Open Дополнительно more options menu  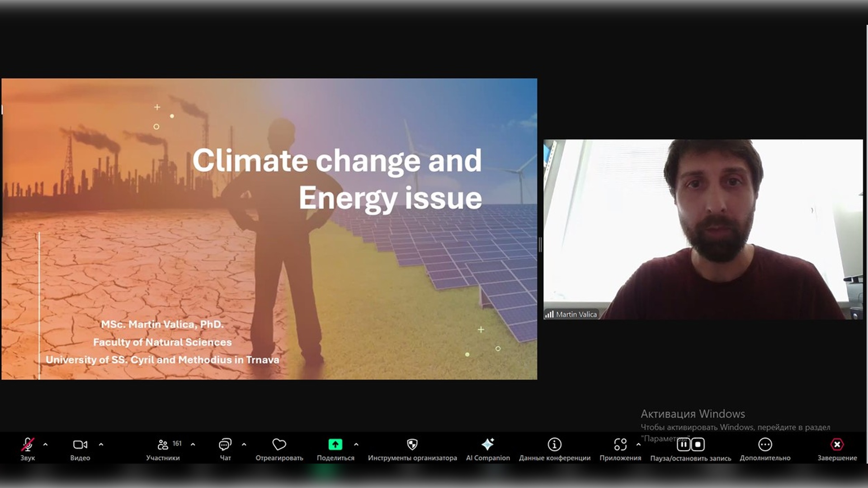pyautogui.click(x=765, y=445)
